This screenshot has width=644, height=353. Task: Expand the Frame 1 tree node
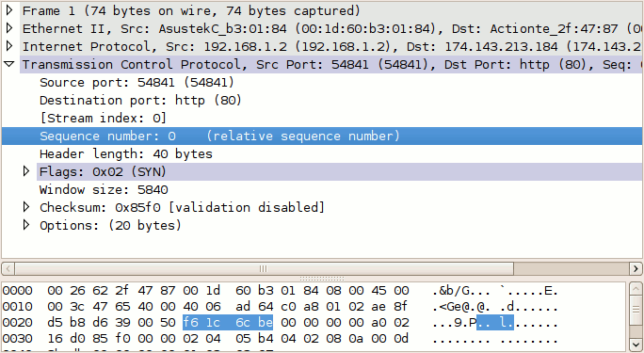tap(9, 9)
